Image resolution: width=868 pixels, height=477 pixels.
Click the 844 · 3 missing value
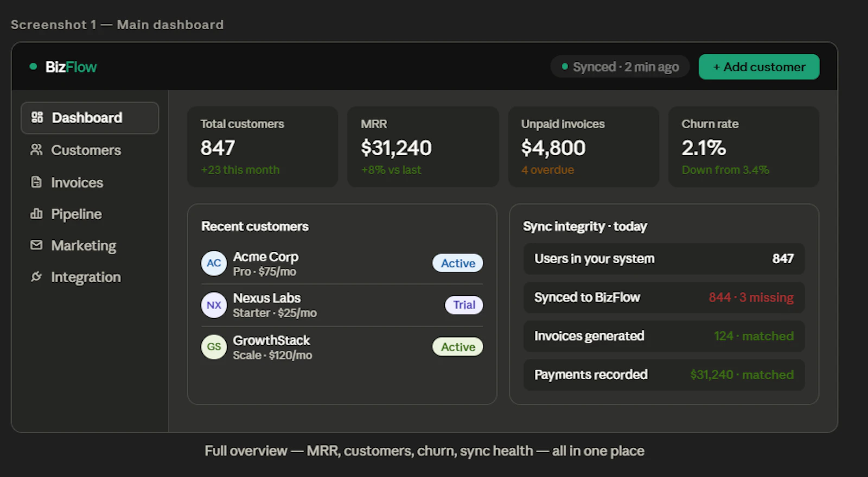pos(751,297)
